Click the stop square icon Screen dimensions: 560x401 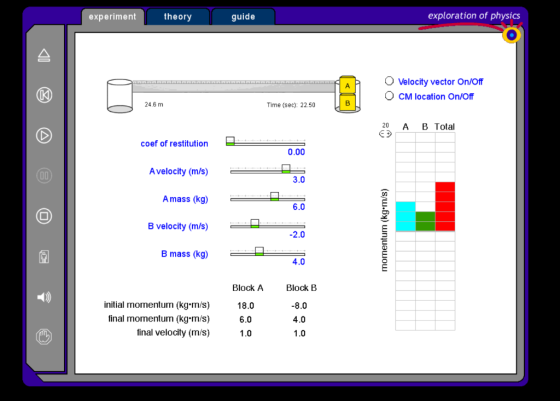click(x=44, y=216)
